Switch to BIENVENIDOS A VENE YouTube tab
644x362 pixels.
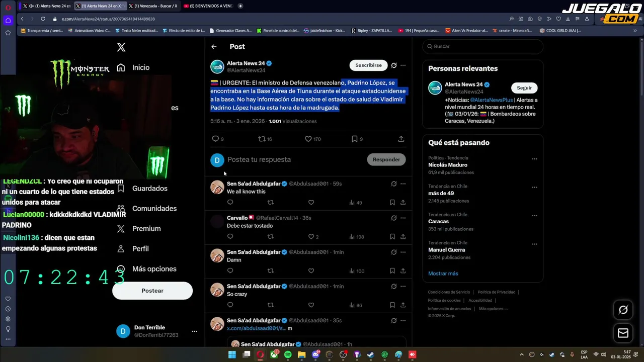pos(208,6)
